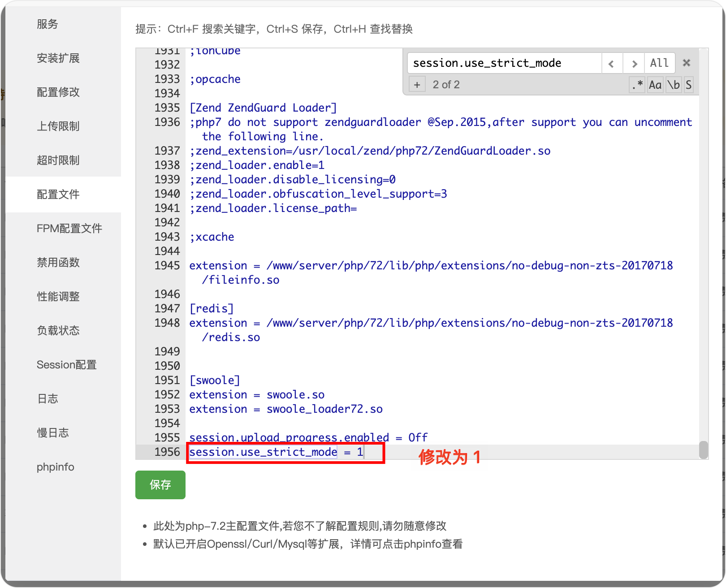The height and width of the screenshot is (588, 726).
Task: Click the green 保存 save button
Action: [x=160, y=485]
